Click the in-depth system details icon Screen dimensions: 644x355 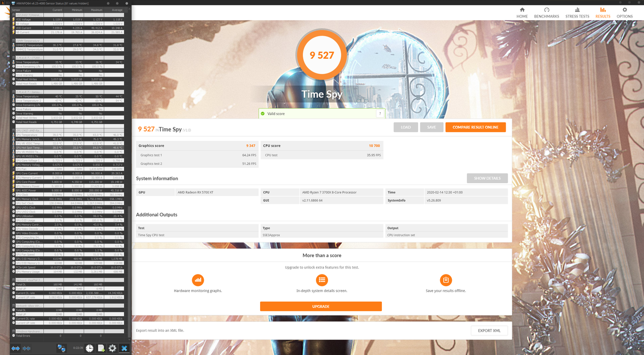(x=321, y=280)
